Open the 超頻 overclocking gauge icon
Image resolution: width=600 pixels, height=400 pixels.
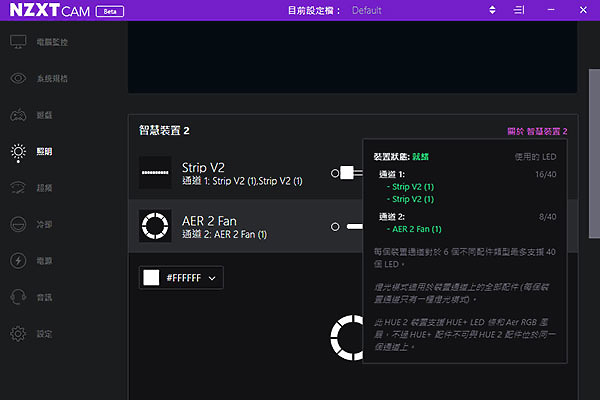(18, 188)
